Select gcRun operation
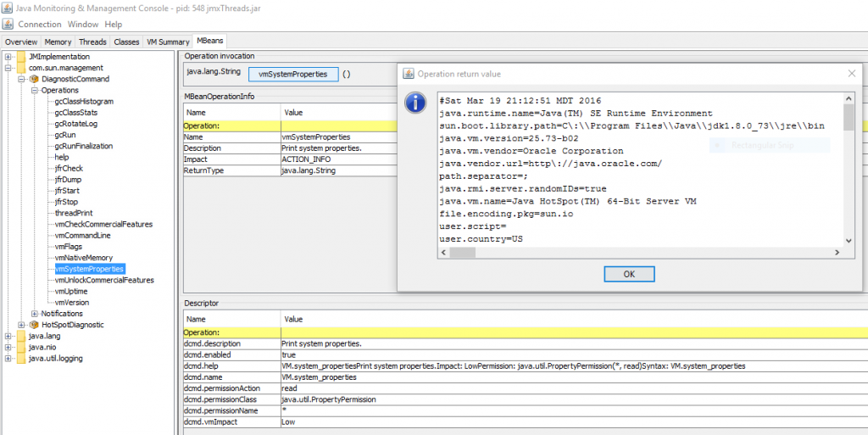The image size is (868, 435). click(x=65, y=135)
